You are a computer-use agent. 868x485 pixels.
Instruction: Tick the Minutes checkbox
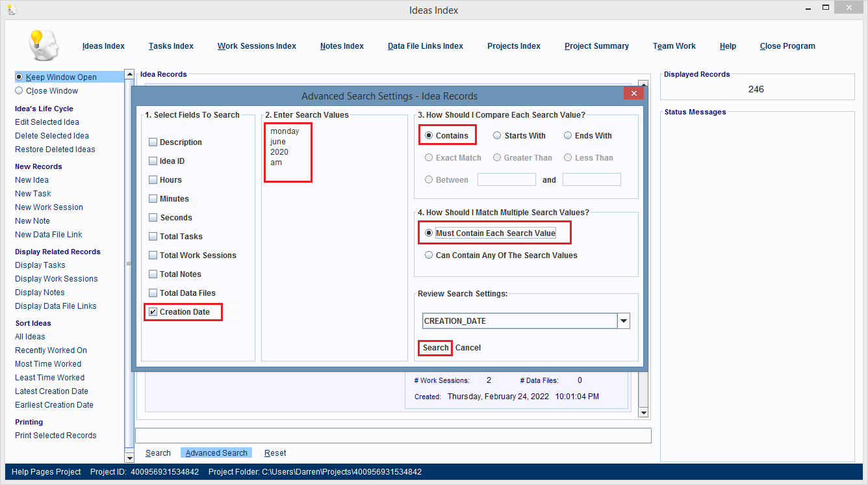point(153,199)
